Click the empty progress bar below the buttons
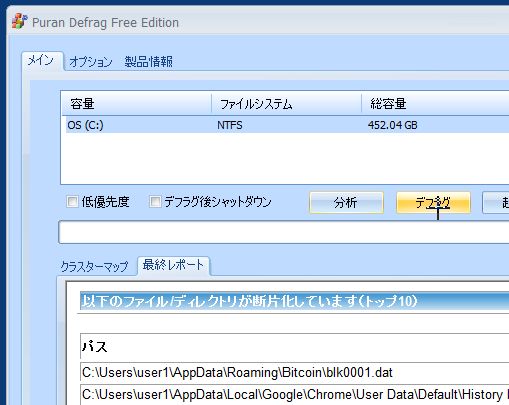 [x=284, y=232]
